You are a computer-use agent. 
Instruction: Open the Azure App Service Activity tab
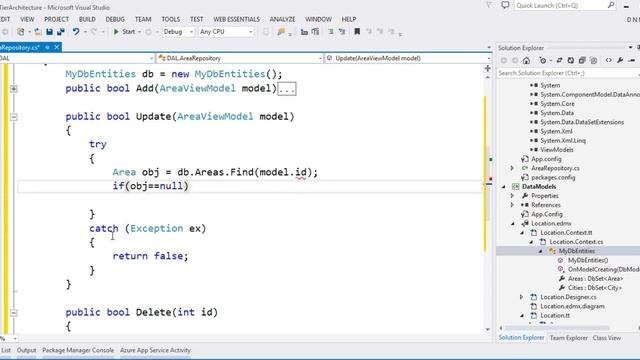click(x=155, y=350)
